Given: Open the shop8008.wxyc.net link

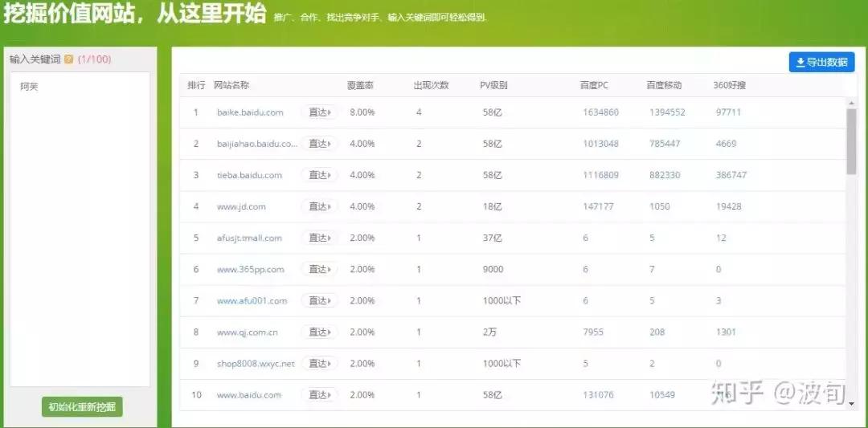Looking at the screenshot, I should [x=256, y=364].
